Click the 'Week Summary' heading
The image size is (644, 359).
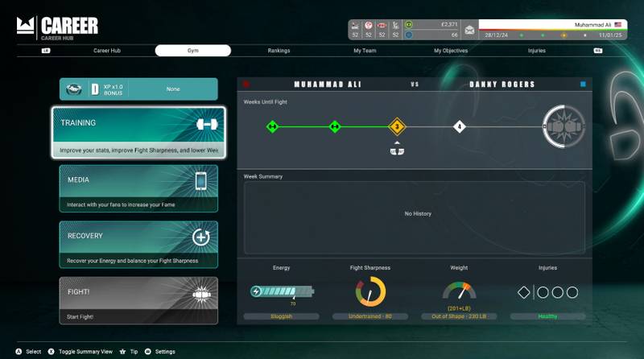pos(263,176)
